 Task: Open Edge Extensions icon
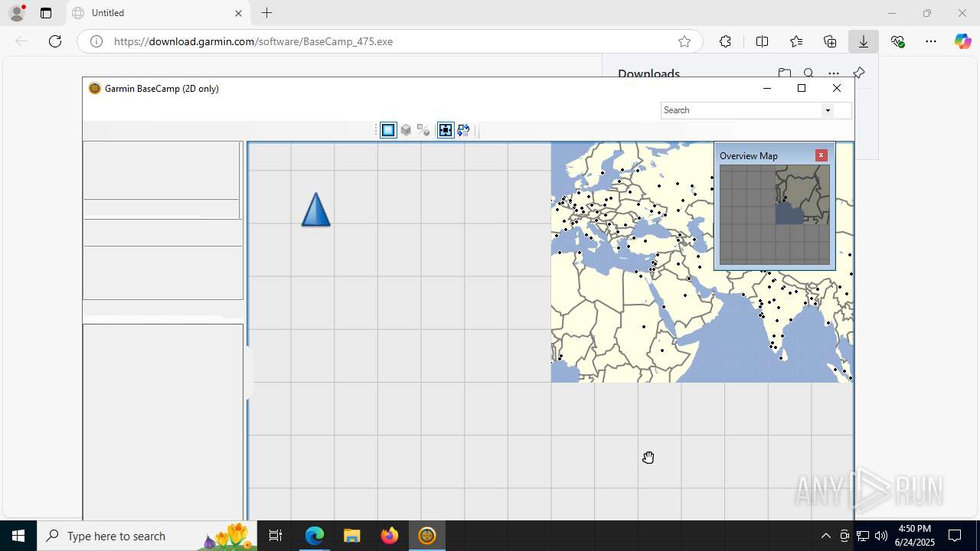pos(725,41)
